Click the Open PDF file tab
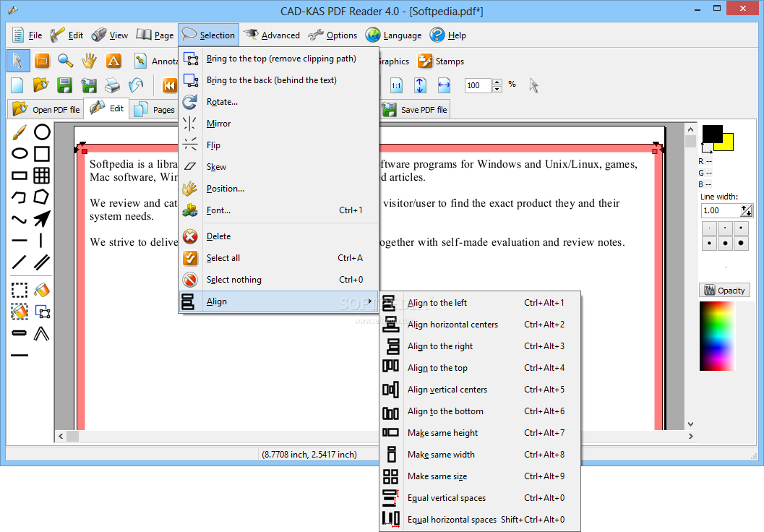The height and width of the screenshot is (532, 764). (46, 109)
